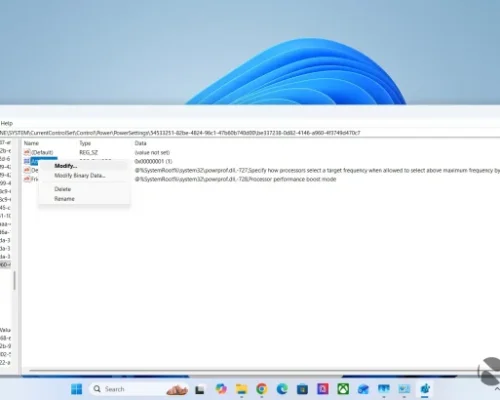The height and width of the screenshot is (400, 500).
Task: Open Microsoft Store from the taskbar
Action: point(302,389)
